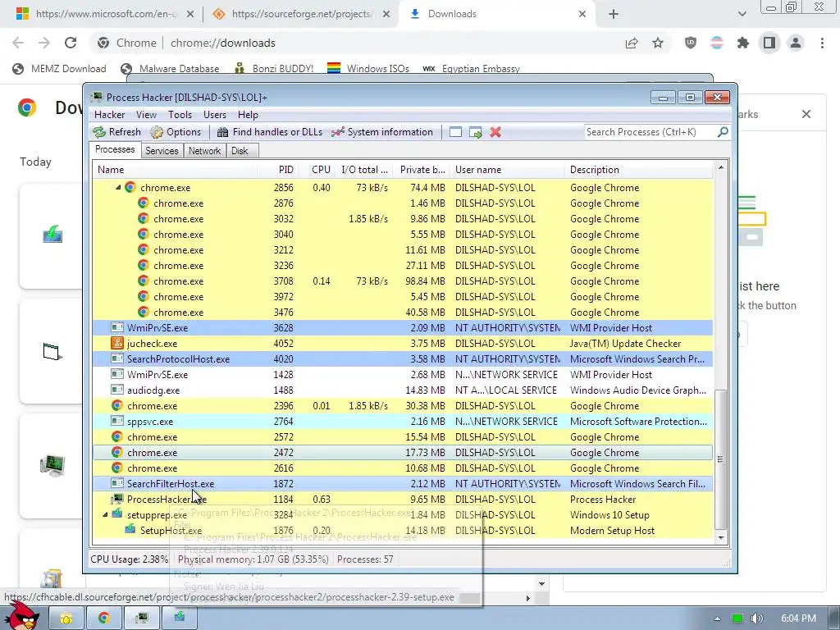Click the Chrome back navigation arrow
Image resolution: width=840 pixels, height=630 pixels.
pyautogui.click(x=18, y=43)
